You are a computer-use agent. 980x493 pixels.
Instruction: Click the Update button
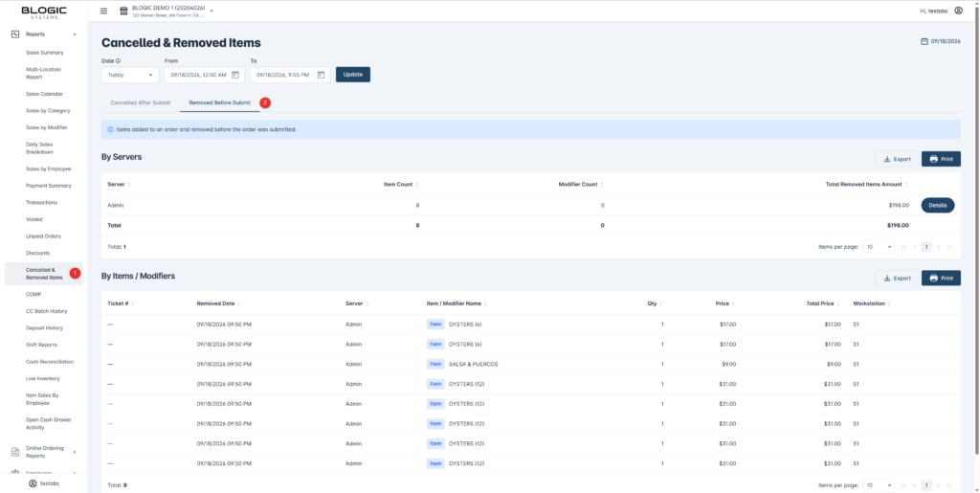click(x=353, y=75)
